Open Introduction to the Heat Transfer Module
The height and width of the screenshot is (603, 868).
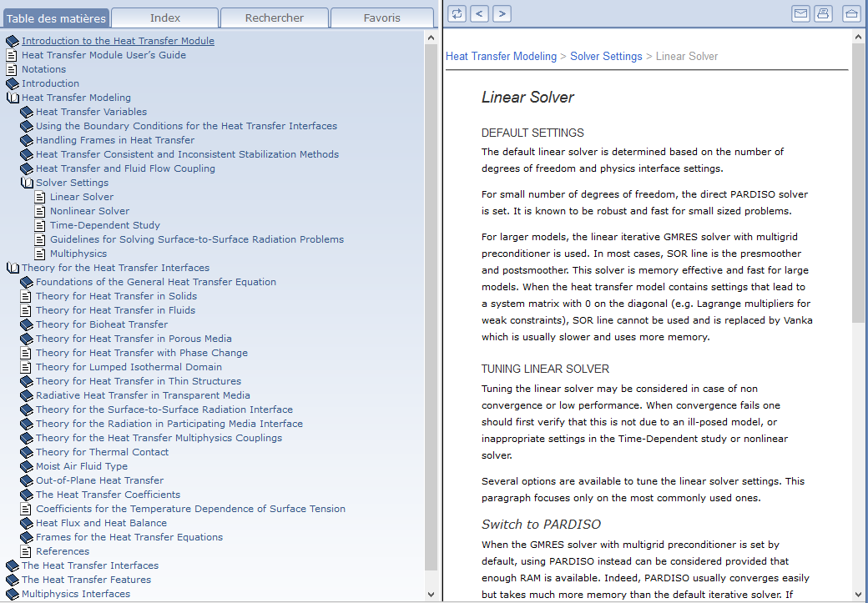coord(118,41)
